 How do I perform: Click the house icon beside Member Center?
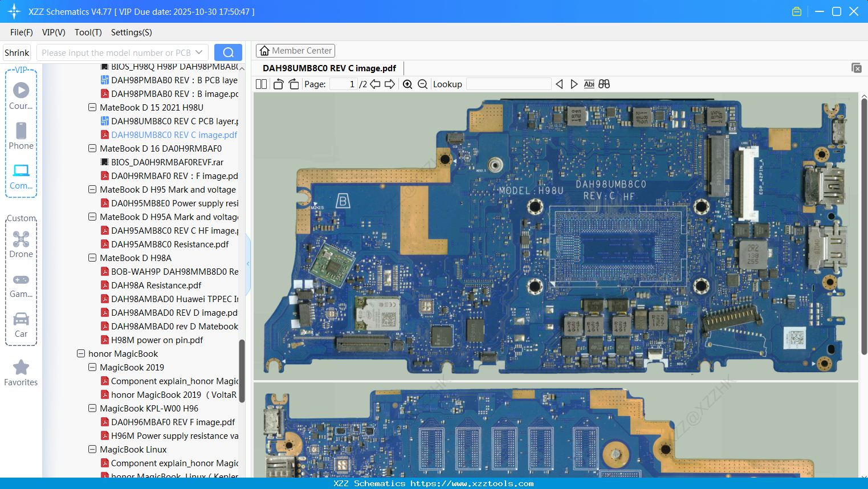(x=264, y=51)
